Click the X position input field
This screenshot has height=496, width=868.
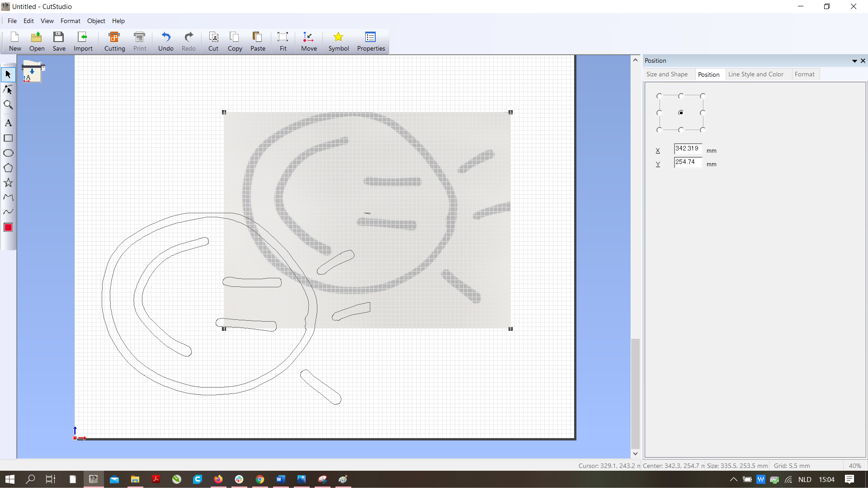point(688,149)
